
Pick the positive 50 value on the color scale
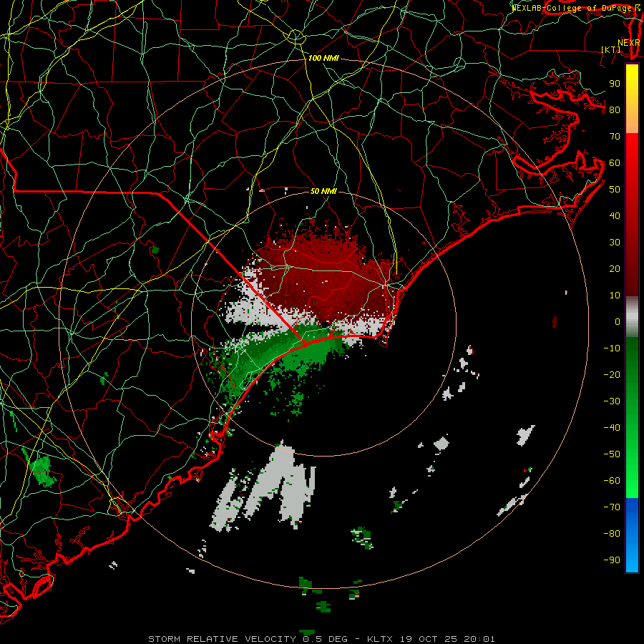(x=615, y=190)
